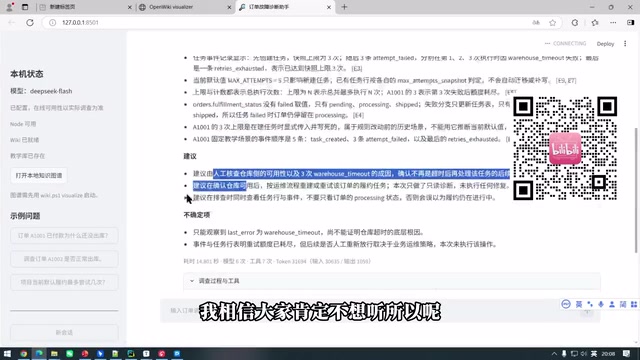
Task: Close the 订单故障诊断助手 tab
Action: coord(329,7)
